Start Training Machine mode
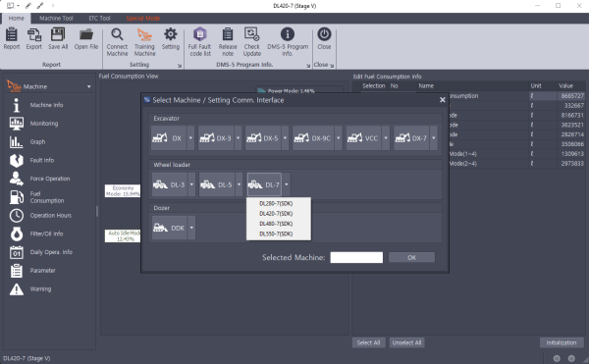The image size is (589, 364). click(144, 42)
